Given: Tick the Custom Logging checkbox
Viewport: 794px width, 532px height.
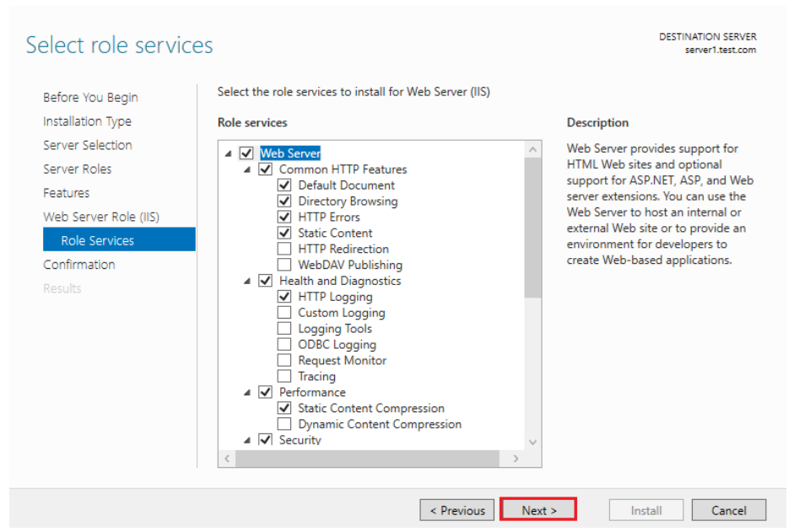Looking at the screenshot, I should 284,313.
